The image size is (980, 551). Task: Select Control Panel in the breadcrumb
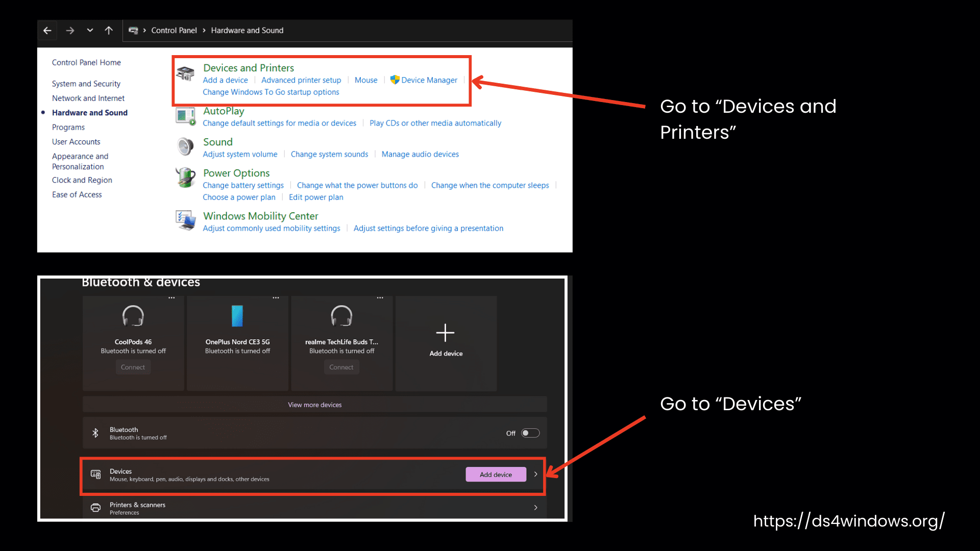[x=174, y=31]
